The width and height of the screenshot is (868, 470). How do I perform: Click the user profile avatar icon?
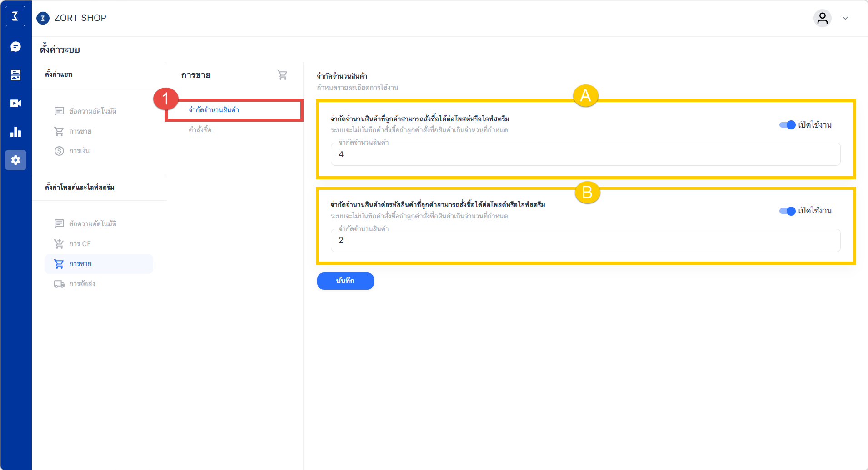tap(822, 18)
